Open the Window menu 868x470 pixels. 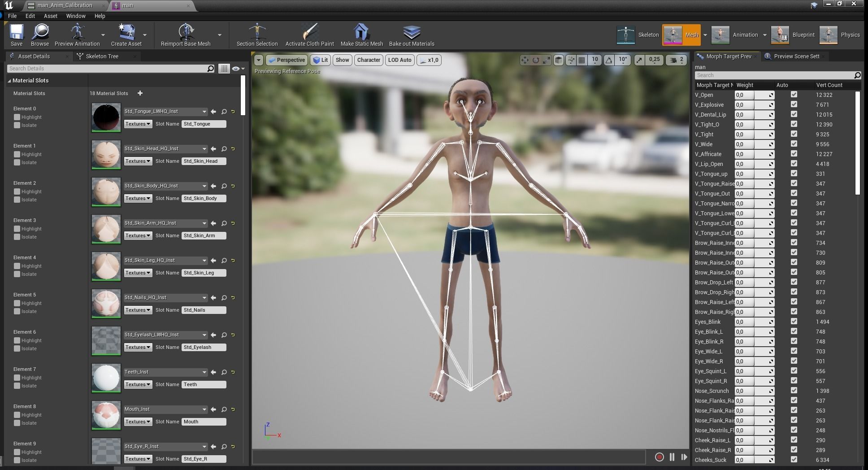coord(76,16)
